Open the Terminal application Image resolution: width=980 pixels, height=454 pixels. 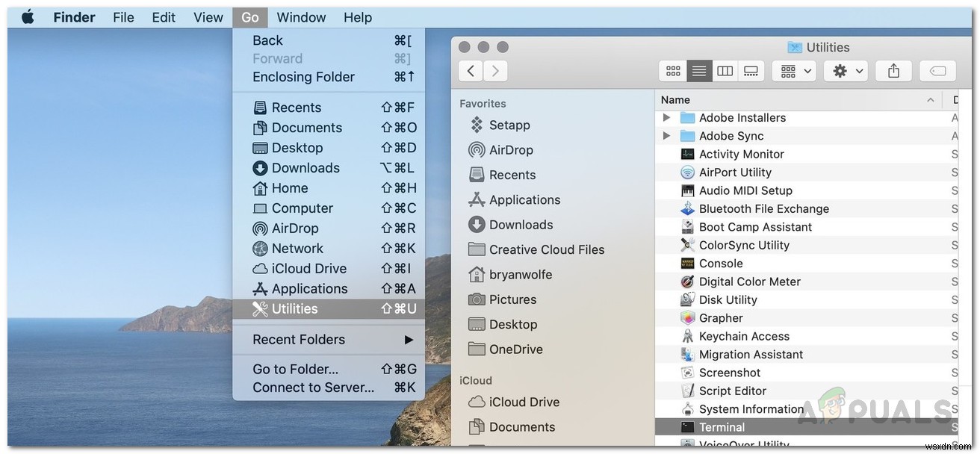coord(722,426)
